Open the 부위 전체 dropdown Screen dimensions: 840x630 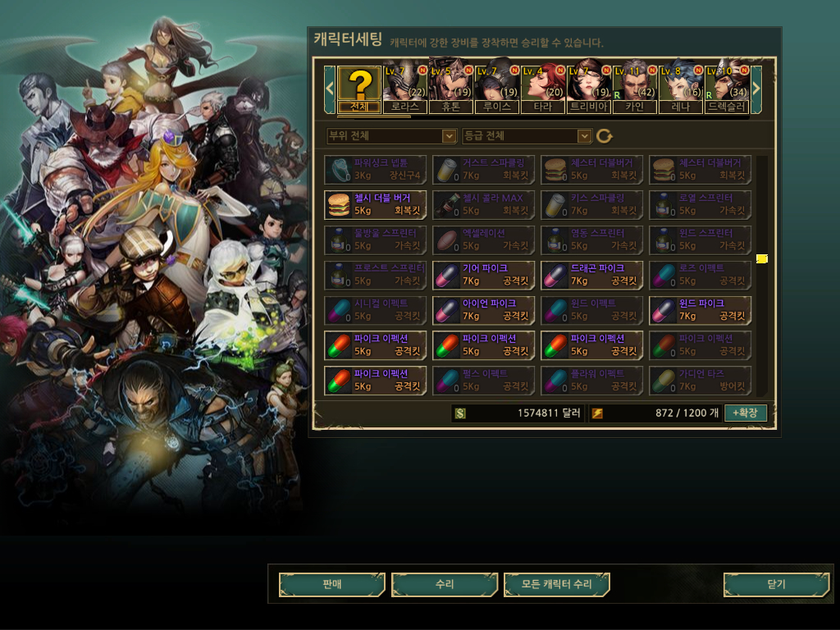(391, 136)
